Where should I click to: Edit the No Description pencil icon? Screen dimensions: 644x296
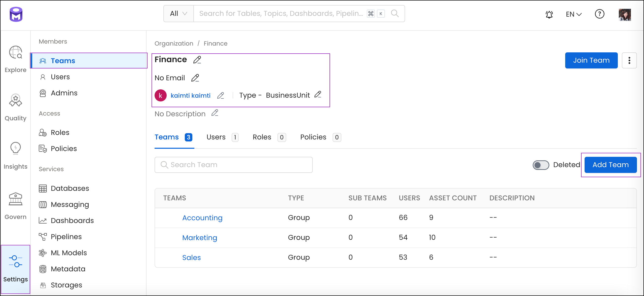(215, 113)
